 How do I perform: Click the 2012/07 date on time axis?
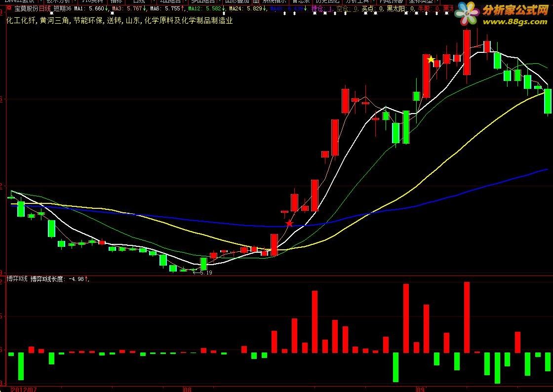(24, 389)
